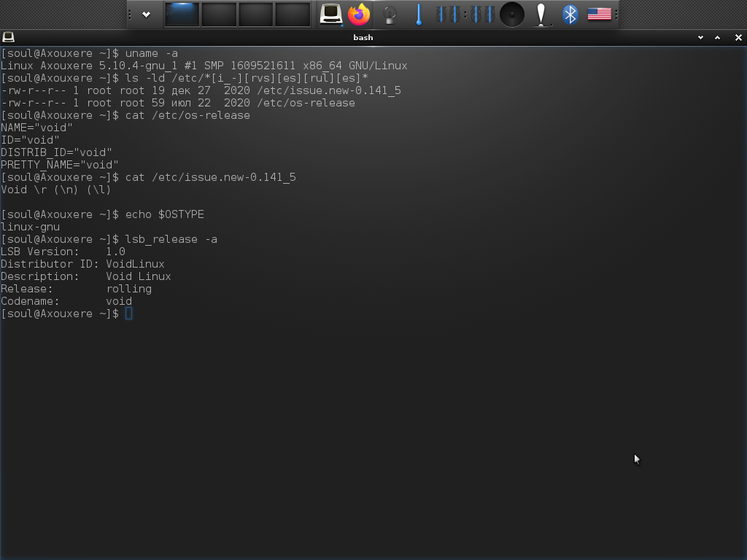Click the 'Codename: void' line
This screenshot has width=747, height=560.
pos(66,301)
